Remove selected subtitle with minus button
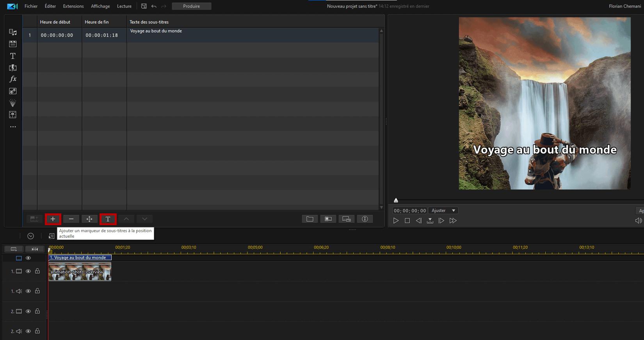This screenshot has height=340, width=644. (71, 219)
